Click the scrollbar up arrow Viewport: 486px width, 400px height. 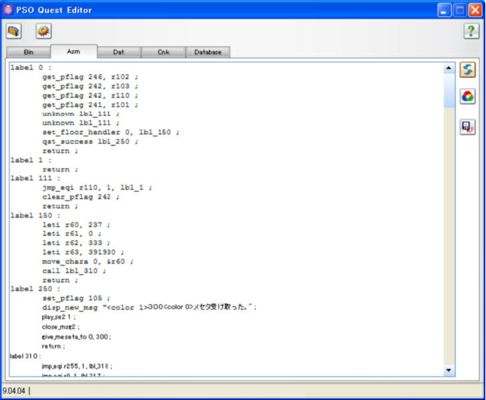tap(449, 68)
